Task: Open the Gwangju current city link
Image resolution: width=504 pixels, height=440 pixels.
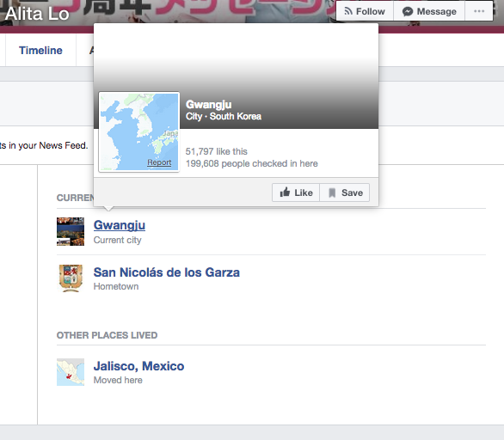Action: 120,225
